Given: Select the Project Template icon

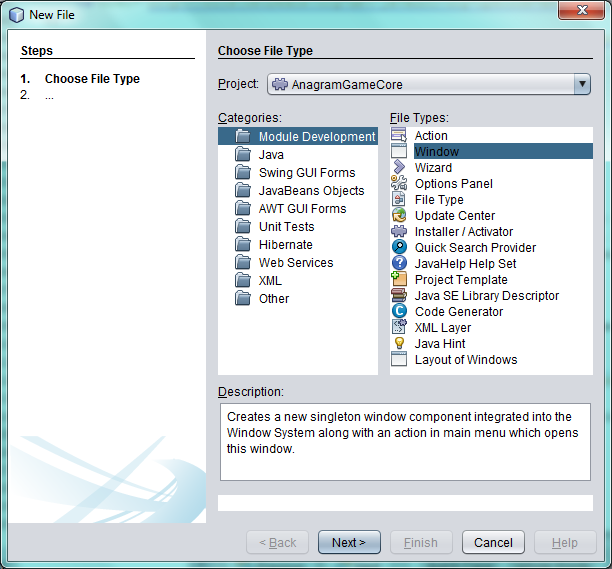Looking at the screenshot, I should pos(399,280).
